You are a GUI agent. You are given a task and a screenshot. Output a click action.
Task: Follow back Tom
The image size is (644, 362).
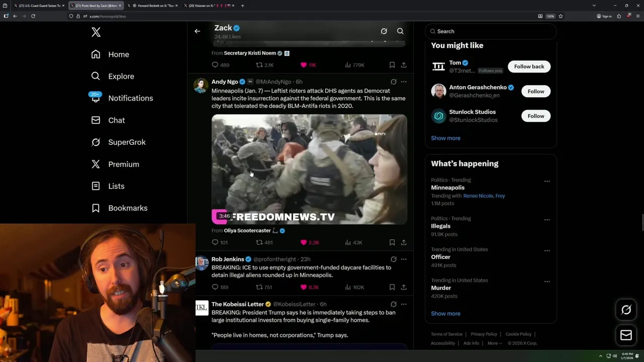[529, 66]
